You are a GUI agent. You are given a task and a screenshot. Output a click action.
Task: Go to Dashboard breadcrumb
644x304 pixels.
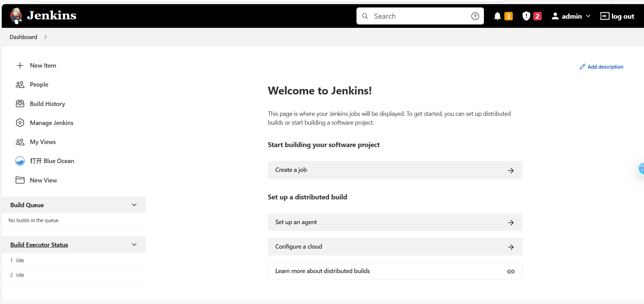click(23, 37)
